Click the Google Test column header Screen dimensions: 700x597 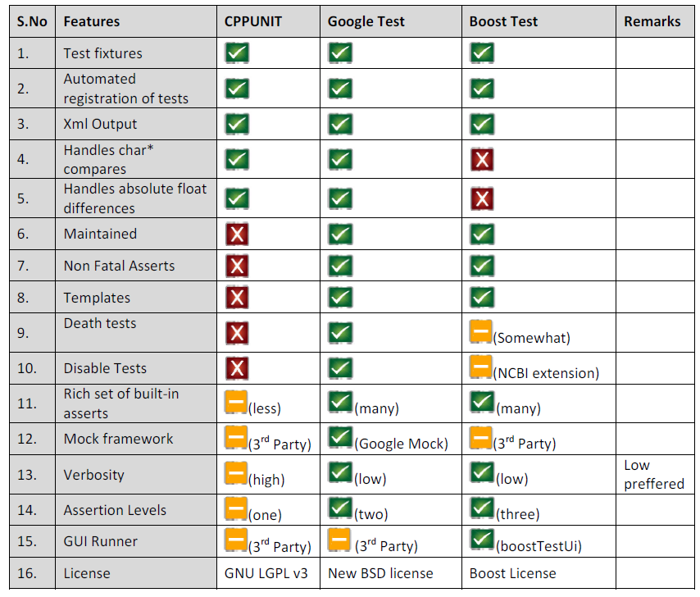[366, 22]
